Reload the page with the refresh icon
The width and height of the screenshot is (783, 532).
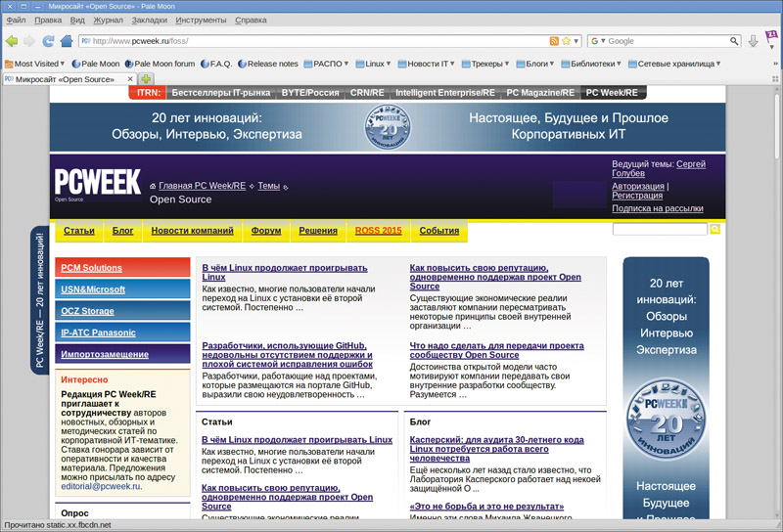click(48, 41)
